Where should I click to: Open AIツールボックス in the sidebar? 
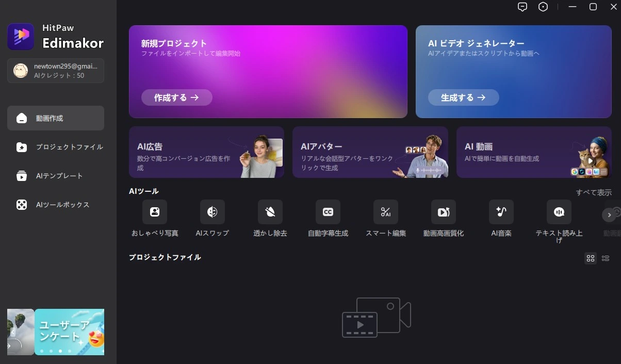(56, 205)
